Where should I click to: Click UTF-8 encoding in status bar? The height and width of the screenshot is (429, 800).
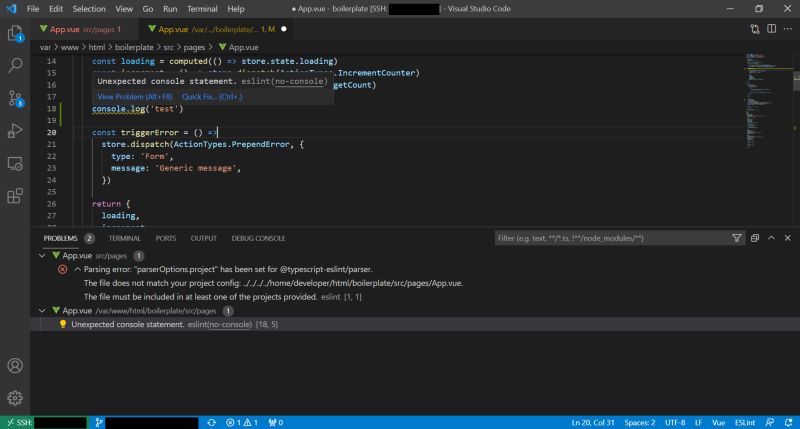pos(675,422)
